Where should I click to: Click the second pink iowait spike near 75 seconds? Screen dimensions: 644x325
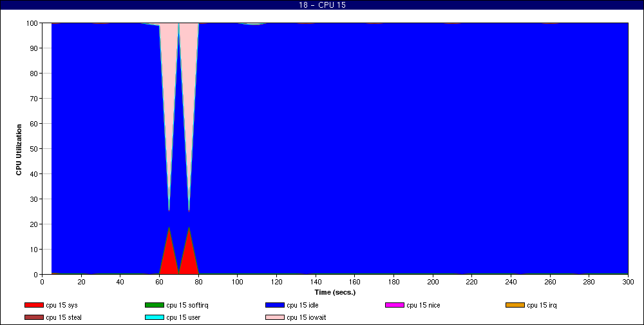coord(189,83)
